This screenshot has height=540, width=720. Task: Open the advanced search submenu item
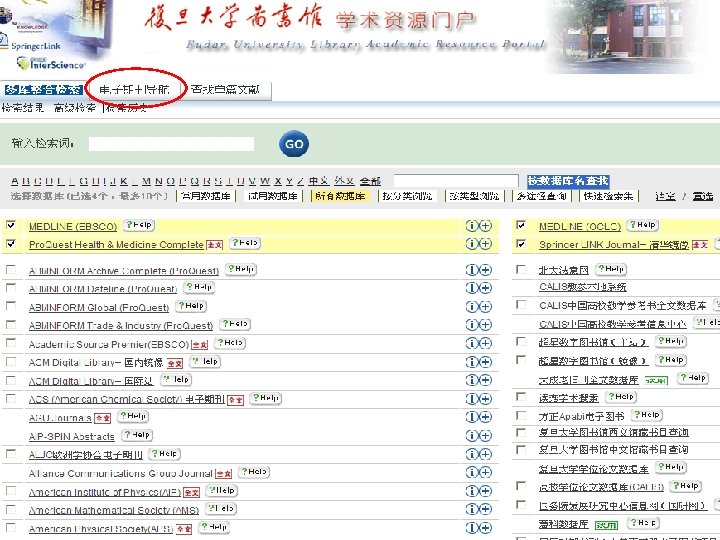pos(74,108)
